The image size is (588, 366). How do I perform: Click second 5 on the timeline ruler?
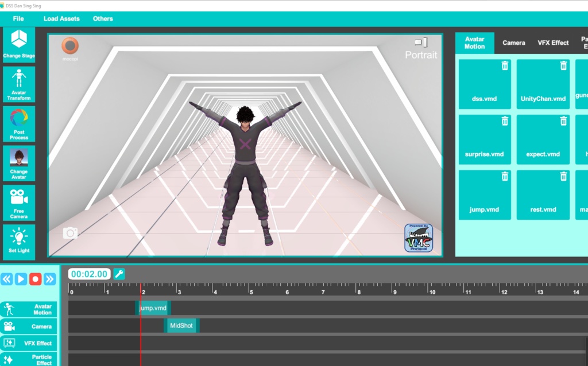250,291
